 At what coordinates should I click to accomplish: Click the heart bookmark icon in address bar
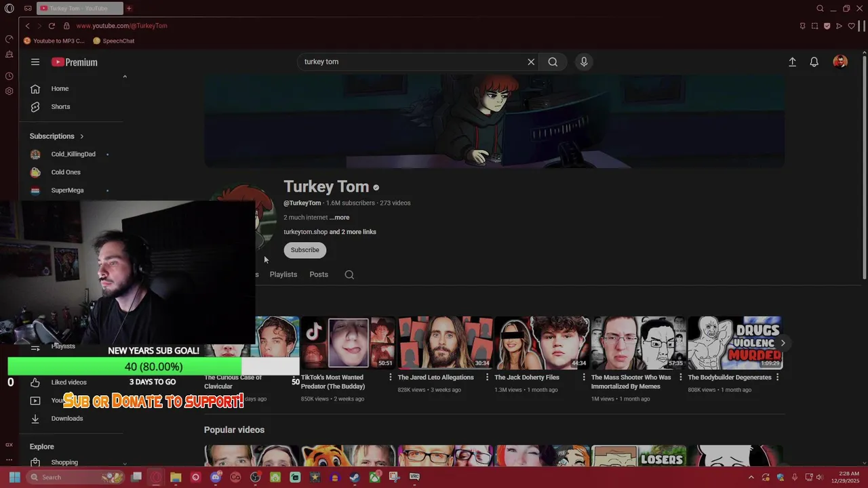pos(851,26)
